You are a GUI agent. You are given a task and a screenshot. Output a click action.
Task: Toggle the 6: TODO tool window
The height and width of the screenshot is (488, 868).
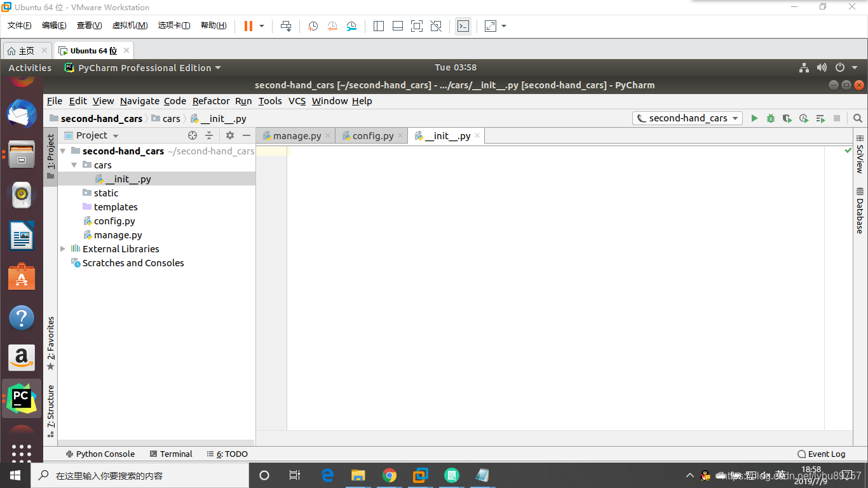pyautogui.click(x=227, y=454)
